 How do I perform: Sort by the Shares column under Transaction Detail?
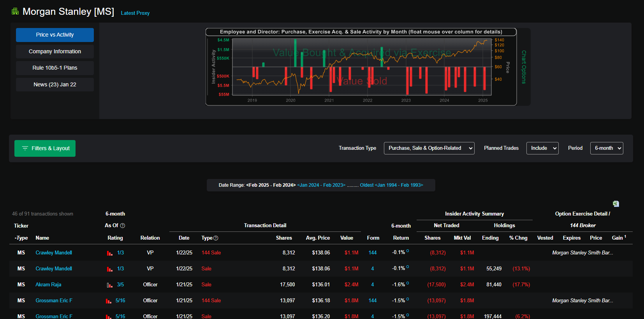pos(284,238)
